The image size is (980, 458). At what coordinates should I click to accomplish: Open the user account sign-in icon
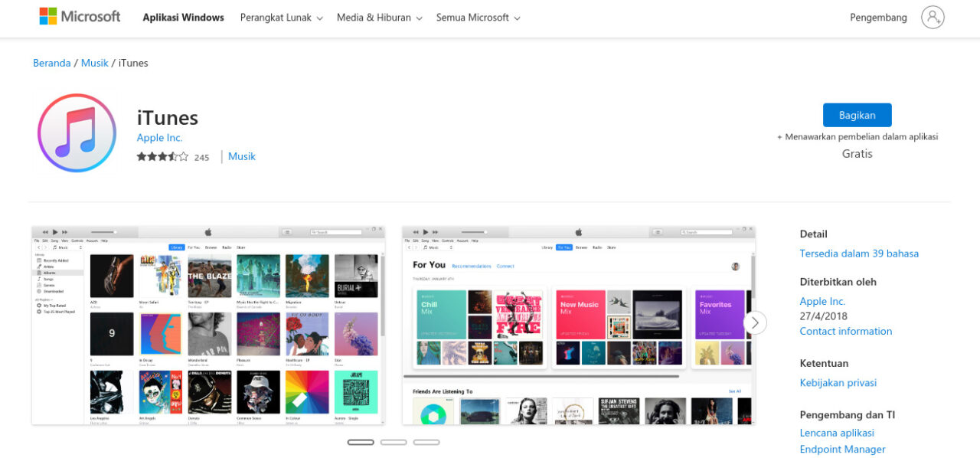point(933,18)
